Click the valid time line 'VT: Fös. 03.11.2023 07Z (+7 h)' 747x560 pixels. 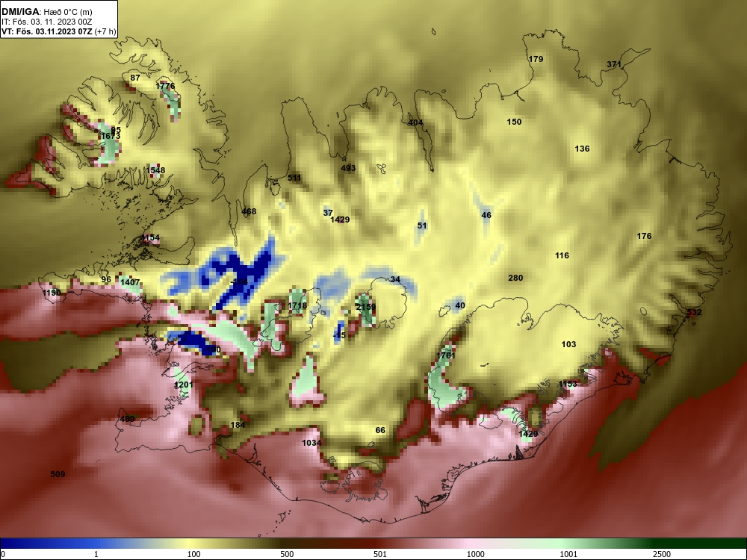[x=58, y=32]
